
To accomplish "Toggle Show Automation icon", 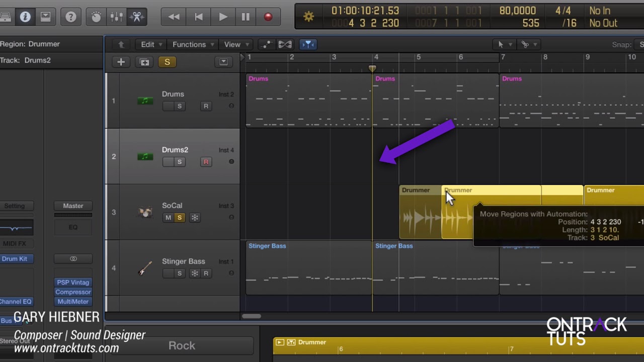I will pyautogui.click(x=266, y=44).
